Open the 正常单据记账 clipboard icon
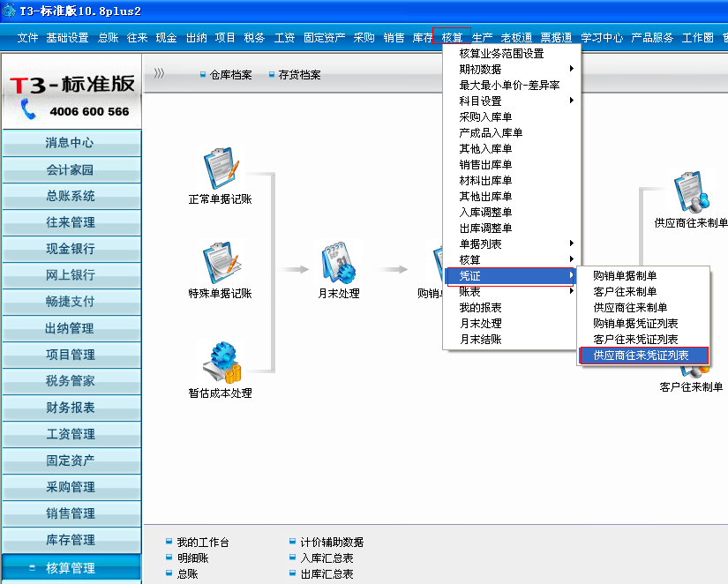The image size is (728, 584). click(221, 168)
